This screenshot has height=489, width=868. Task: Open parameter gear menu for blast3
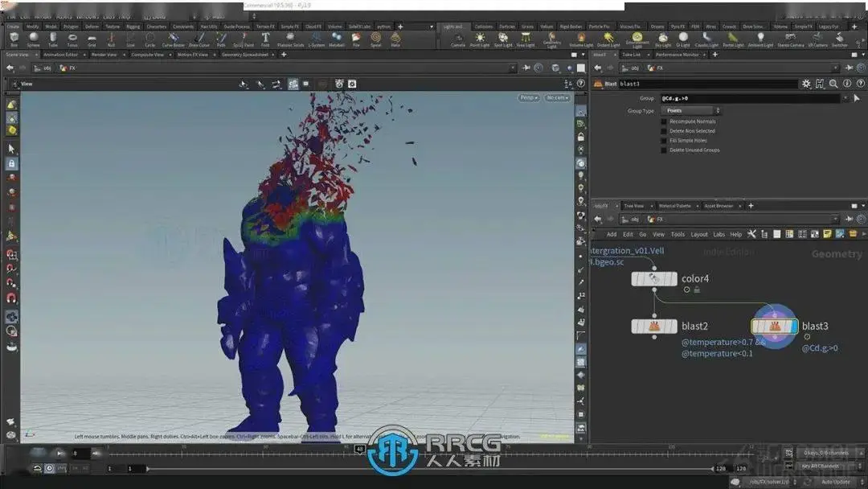[806, 84]
